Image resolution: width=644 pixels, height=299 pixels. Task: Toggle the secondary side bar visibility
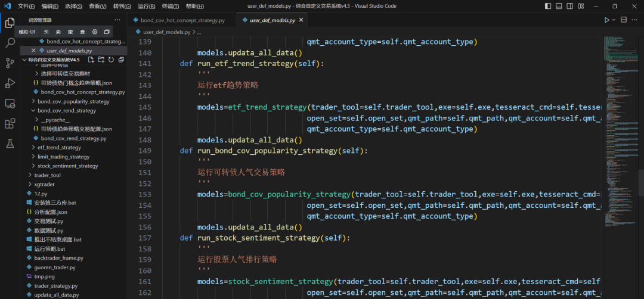(569, 6)
